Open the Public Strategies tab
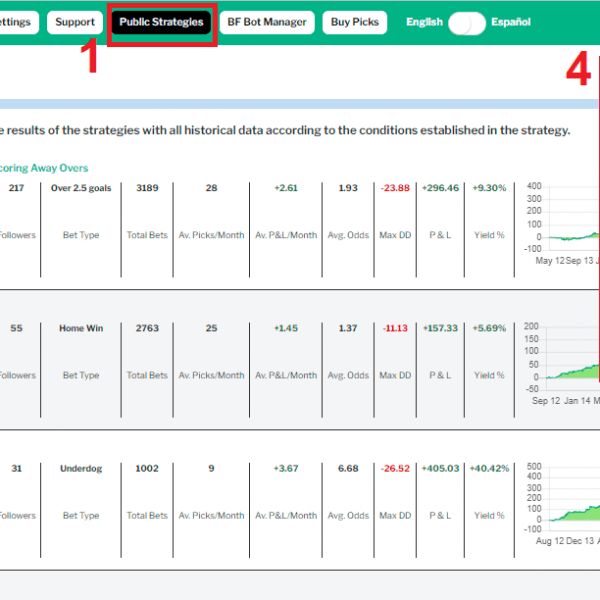Viewport: 600px width, 600px height. pos(161,22)
